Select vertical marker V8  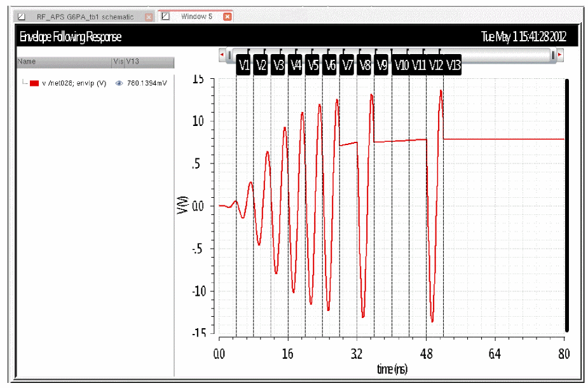(364, 66)
